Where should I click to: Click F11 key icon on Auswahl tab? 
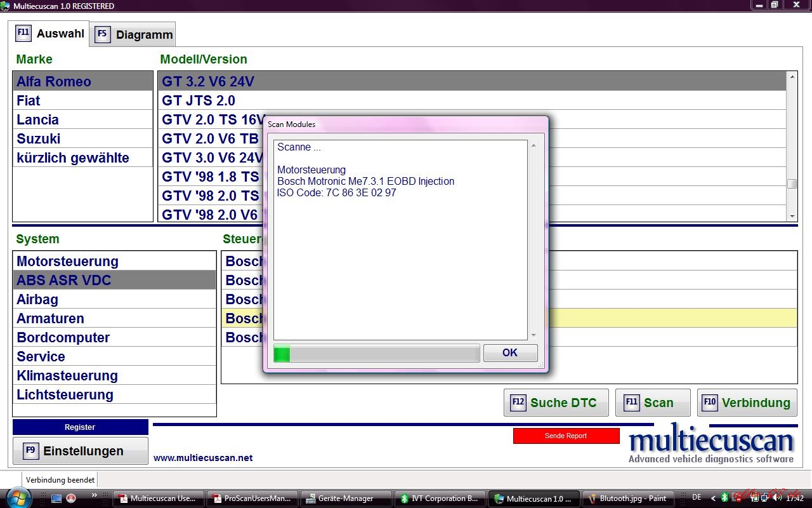tap(23, 33)
